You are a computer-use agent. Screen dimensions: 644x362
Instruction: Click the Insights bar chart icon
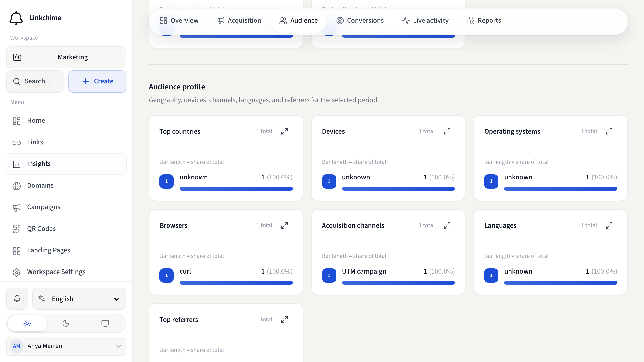click(17, 164)
